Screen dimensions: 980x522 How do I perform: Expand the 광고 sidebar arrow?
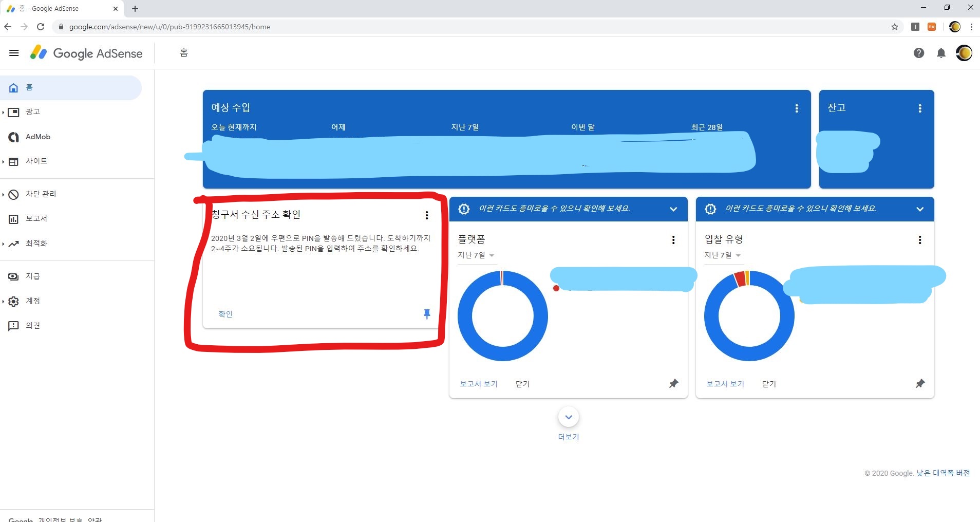pos(3,112)
